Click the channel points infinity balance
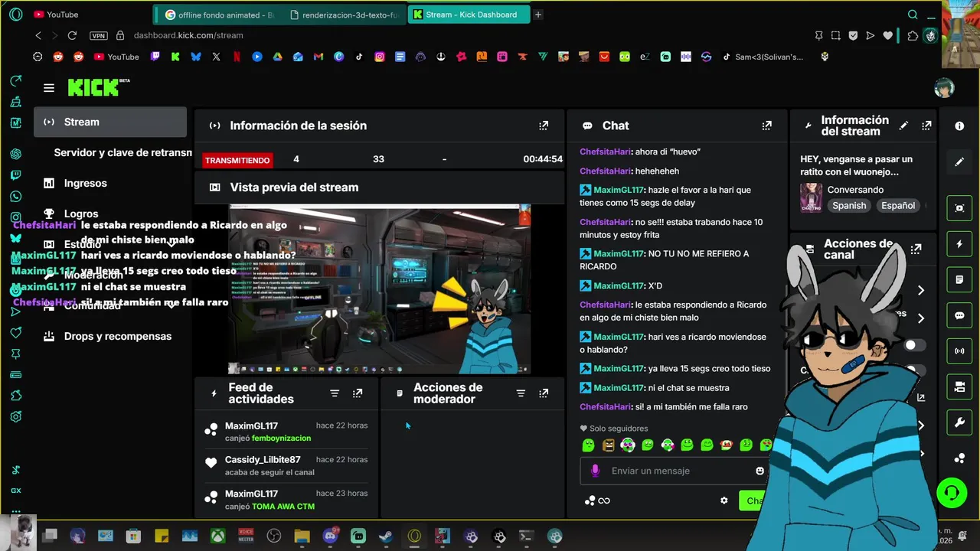 coord(597,500)
